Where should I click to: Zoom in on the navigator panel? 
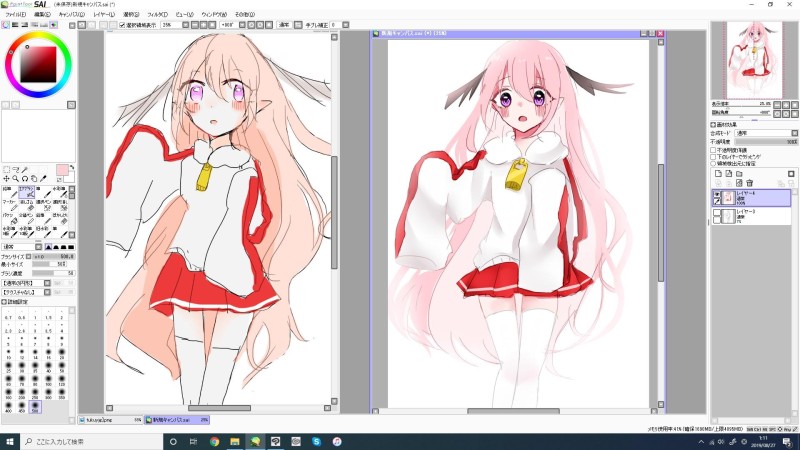coord(786,105)
